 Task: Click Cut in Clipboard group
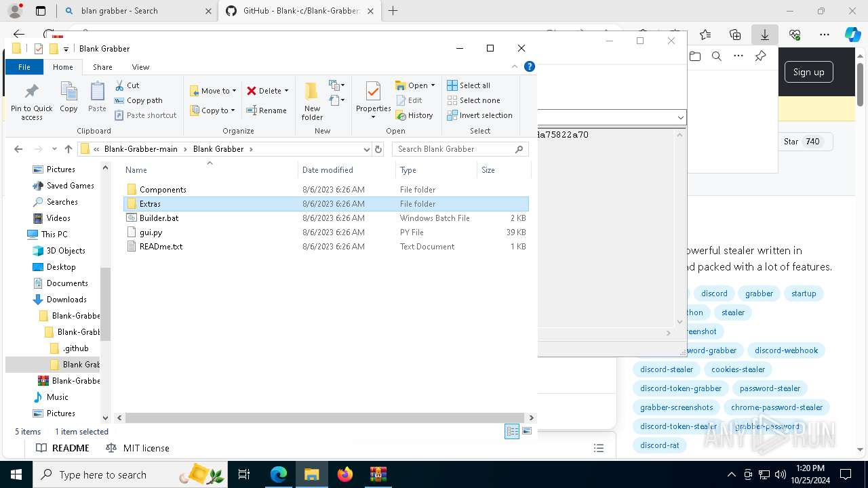tap(127, 85)
